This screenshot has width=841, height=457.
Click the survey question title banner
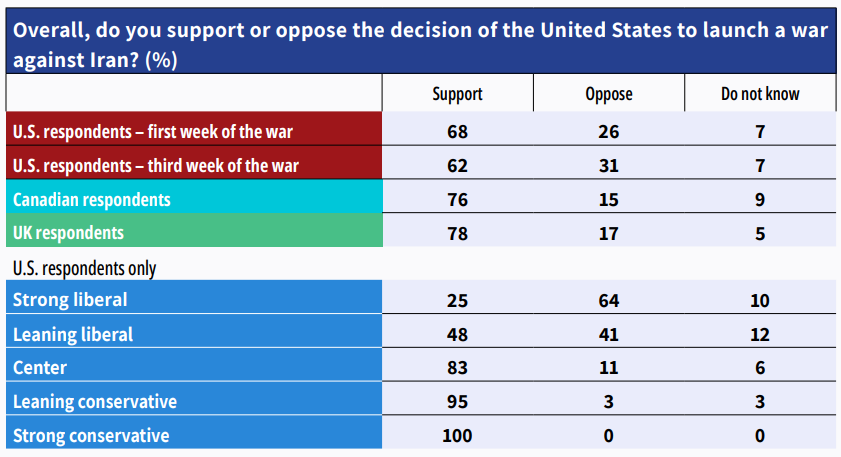coord(420,42)
